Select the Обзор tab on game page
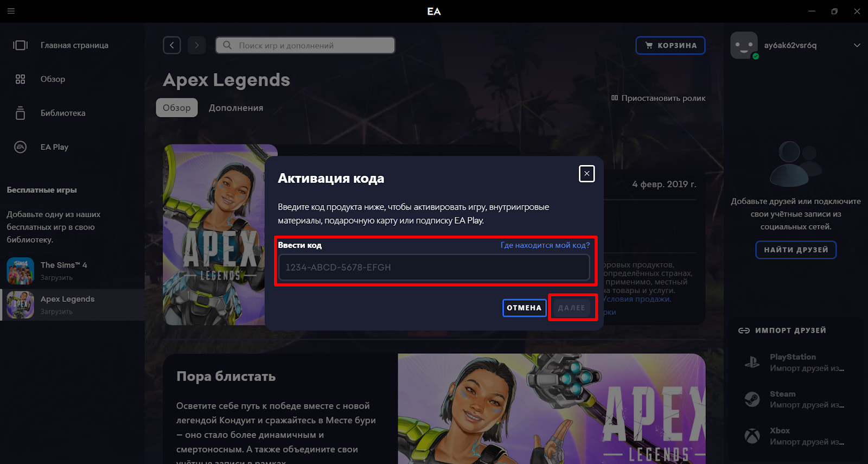 (x=177, y=107)
